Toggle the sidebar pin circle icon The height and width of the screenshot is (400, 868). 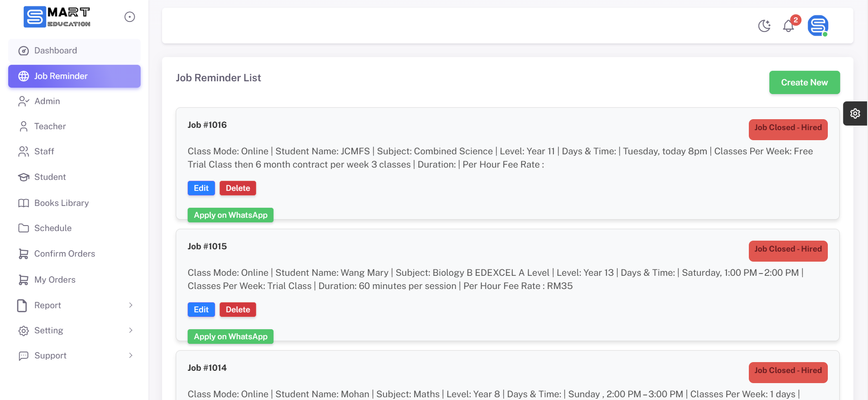click(x=130, y=17)
